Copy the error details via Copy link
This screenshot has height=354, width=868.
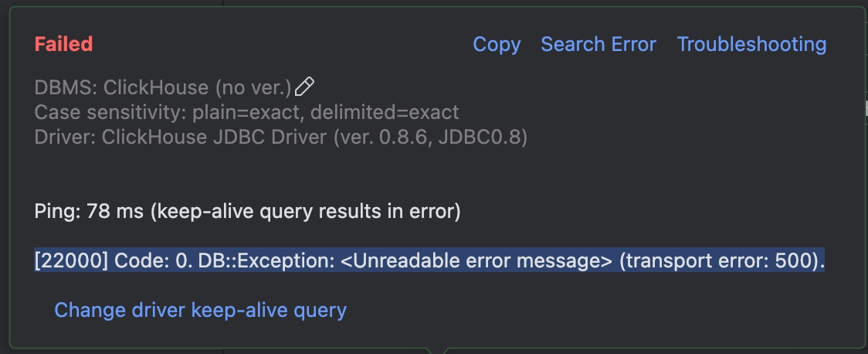click(497, 44)
